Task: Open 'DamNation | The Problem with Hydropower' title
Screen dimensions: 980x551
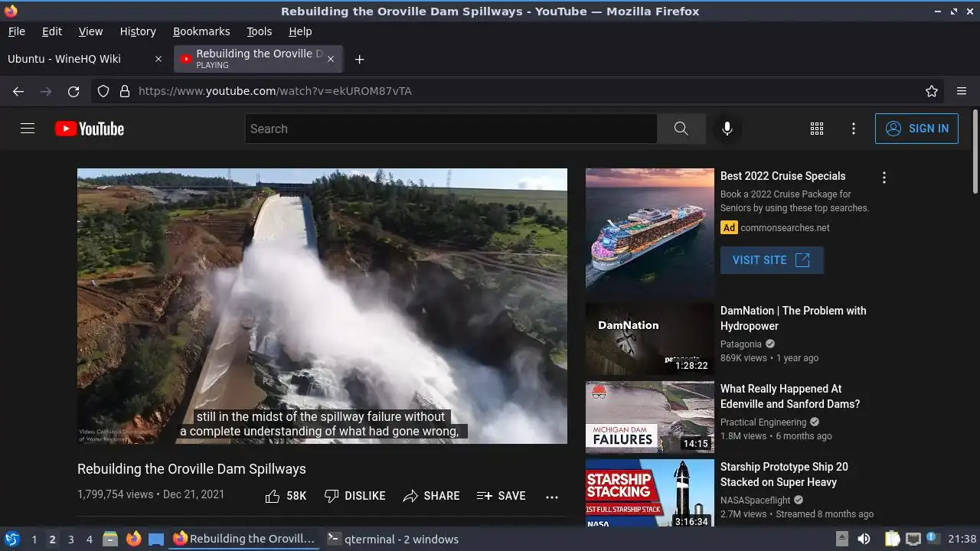Action: (x=793, y=318)
